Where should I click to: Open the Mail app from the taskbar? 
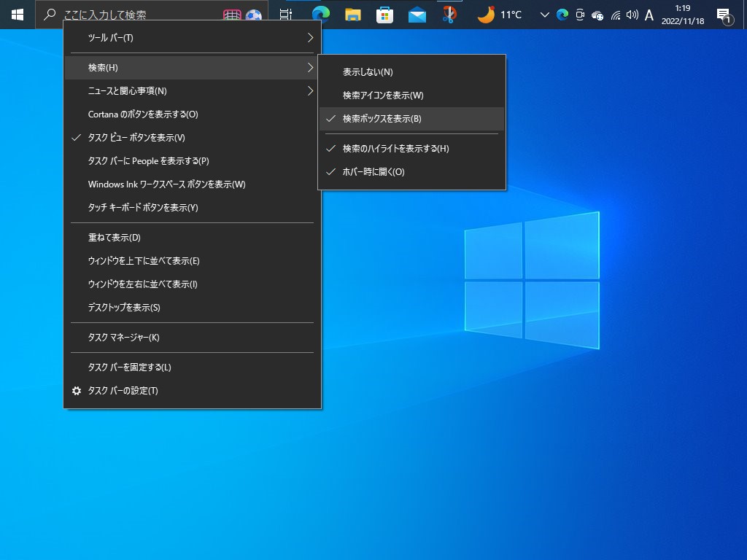tap(417, 14)
